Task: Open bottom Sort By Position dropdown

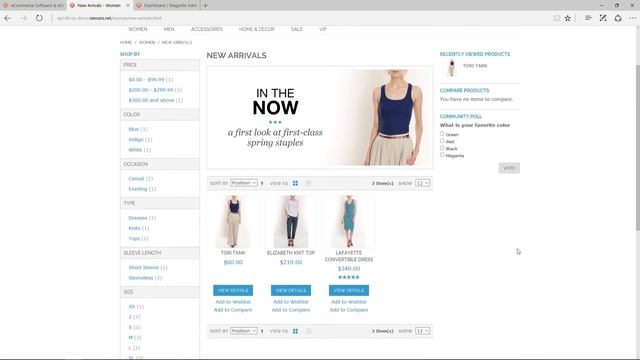Action: tap(244, 331)
